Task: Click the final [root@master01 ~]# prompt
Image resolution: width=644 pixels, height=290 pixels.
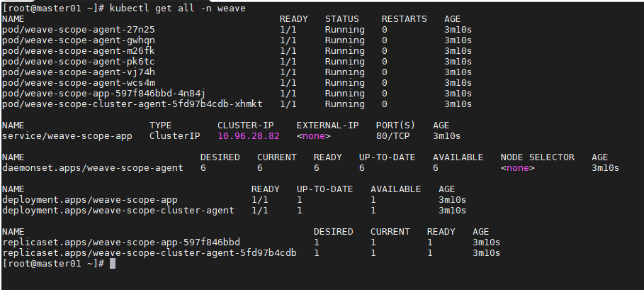Action: 53,264
